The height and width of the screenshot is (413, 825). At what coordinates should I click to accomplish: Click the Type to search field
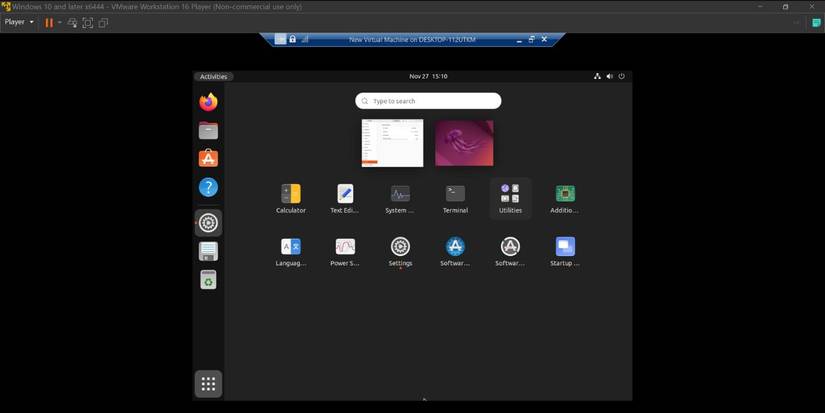click(428, 101)
